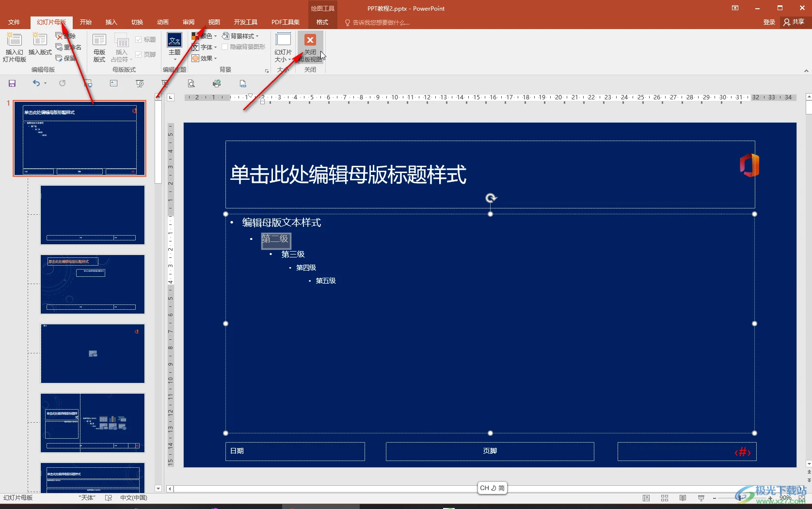812x509 pixels.
Task: Click normal view icon in status bar
Action: 646,498
